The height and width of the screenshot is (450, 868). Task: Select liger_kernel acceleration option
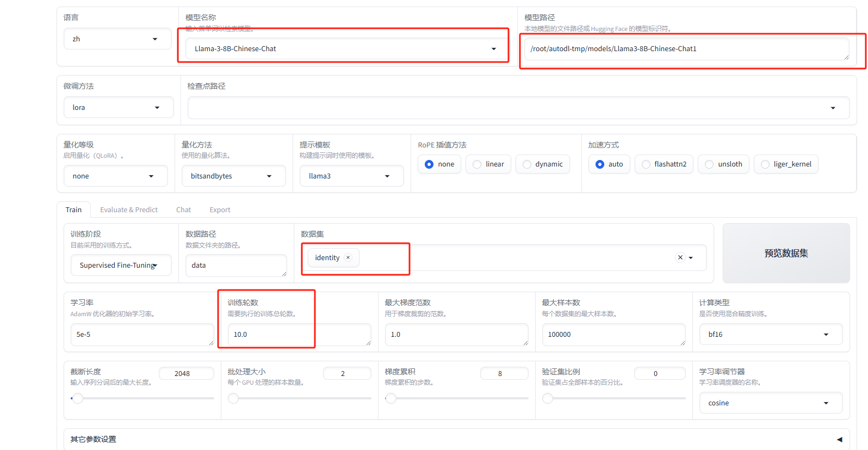[765, 164]
